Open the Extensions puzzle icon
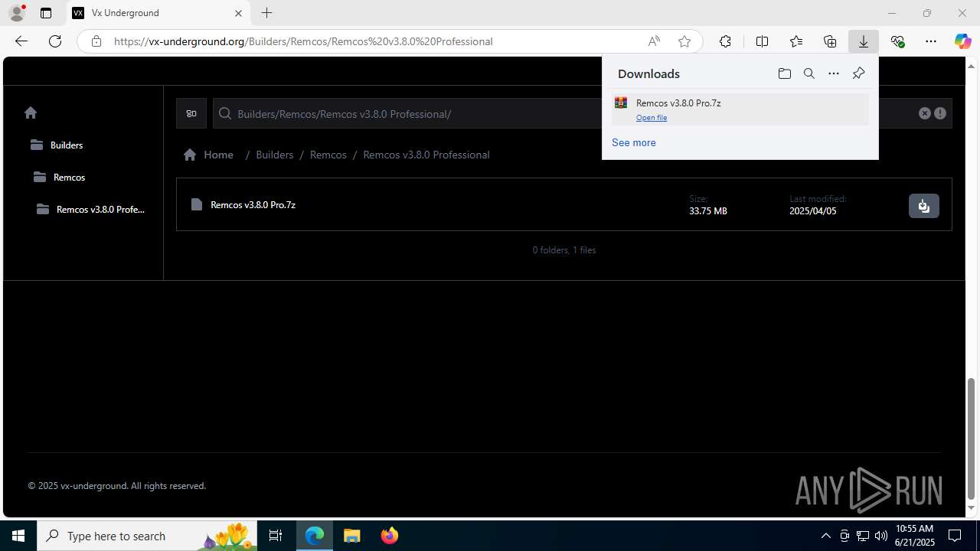980x551 pixels. 725,41
